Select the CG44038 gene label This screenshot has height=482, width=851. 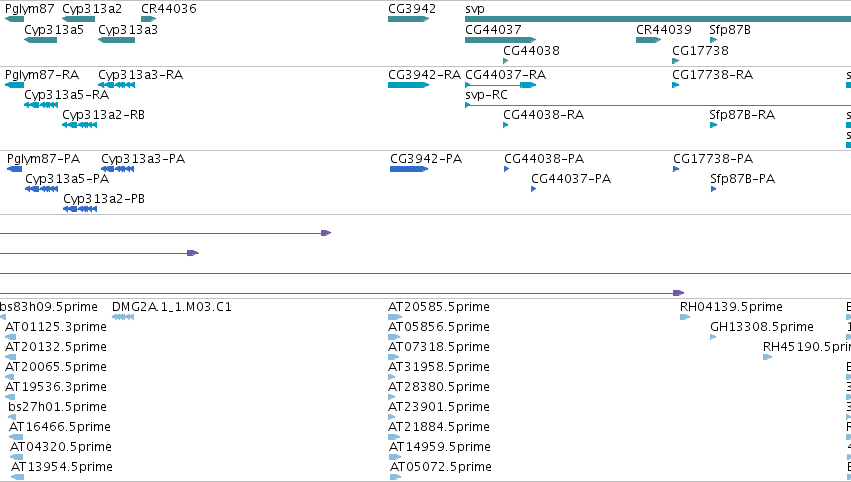pyautogui.click(x=531, y=50)
